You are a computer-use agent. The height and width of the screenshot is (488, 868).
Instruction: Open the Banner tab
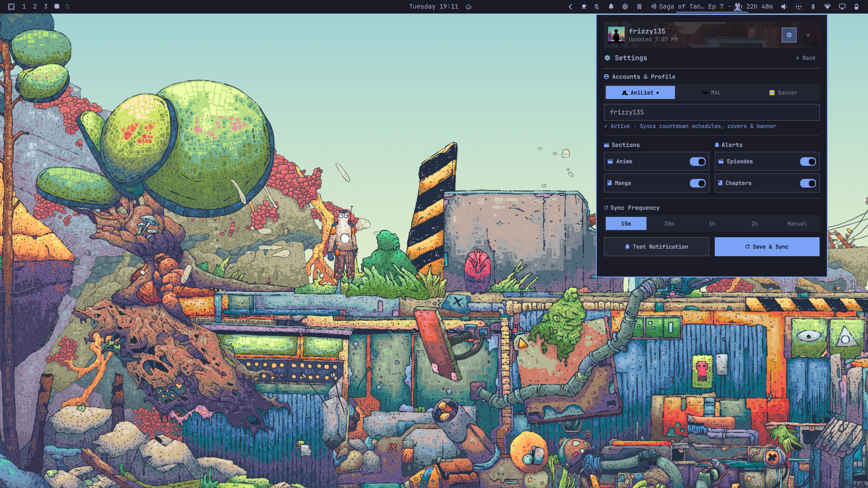point(783,93)
